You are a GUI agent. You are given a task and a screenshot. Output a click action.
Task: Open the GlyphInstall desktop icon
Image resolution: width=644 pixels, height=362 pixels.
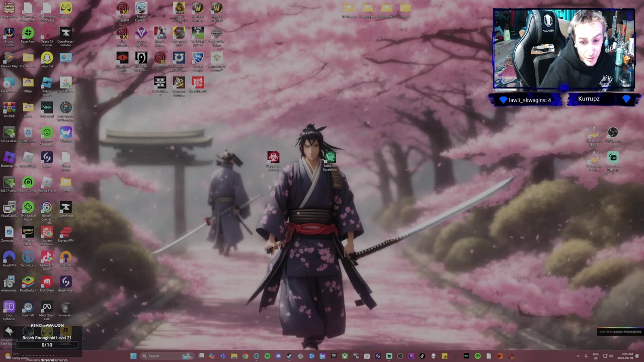click(x=65, y=284)
